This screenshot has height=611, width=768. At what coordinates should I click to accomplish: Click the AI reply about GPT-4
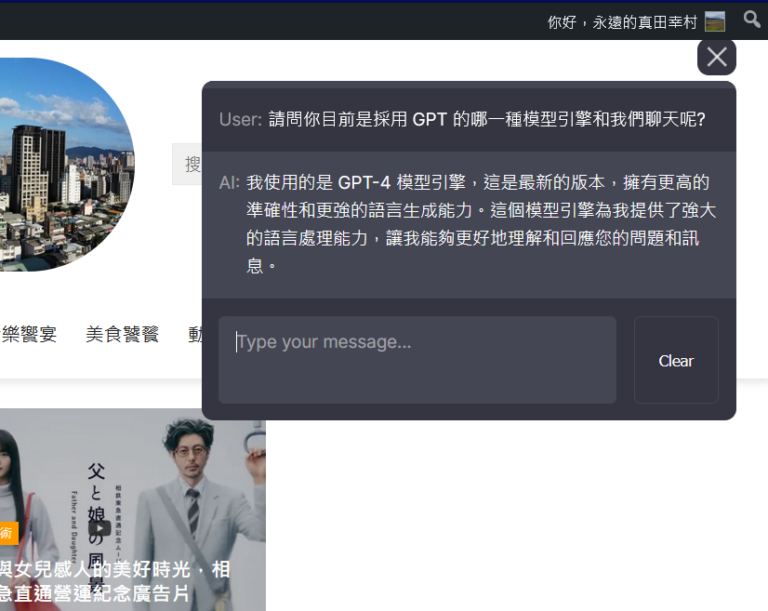point(480,224)
